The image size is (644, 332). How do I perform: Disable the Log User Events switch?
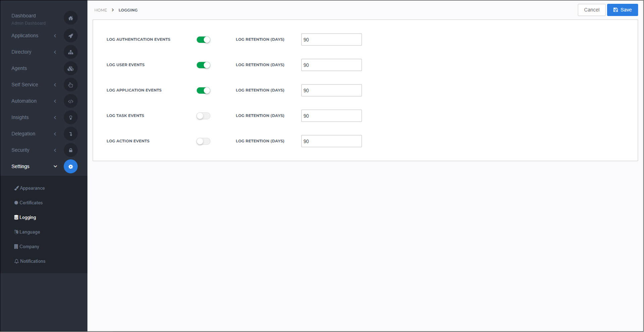[x=203, y=65]
